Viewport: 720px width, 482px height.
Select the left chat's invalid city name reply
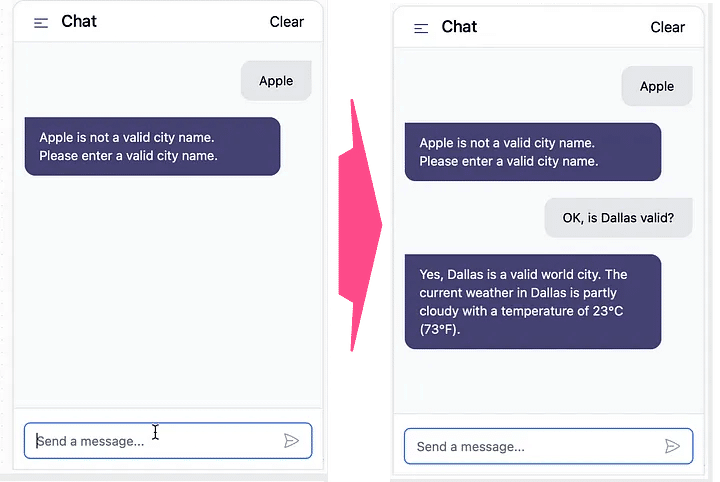152,146
